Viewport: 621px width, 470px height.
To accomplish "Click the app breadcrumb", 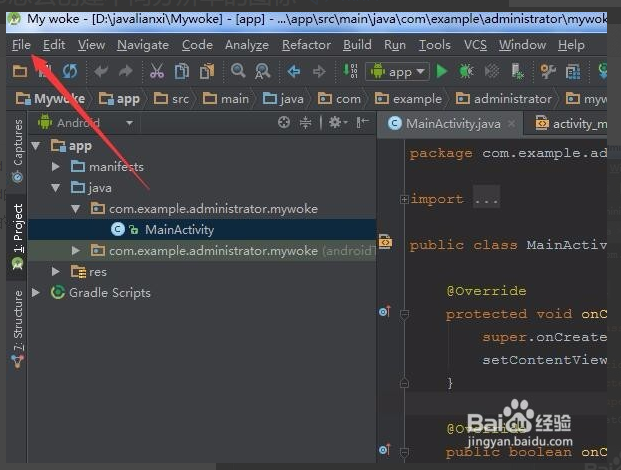I will [x=119, y=99].
